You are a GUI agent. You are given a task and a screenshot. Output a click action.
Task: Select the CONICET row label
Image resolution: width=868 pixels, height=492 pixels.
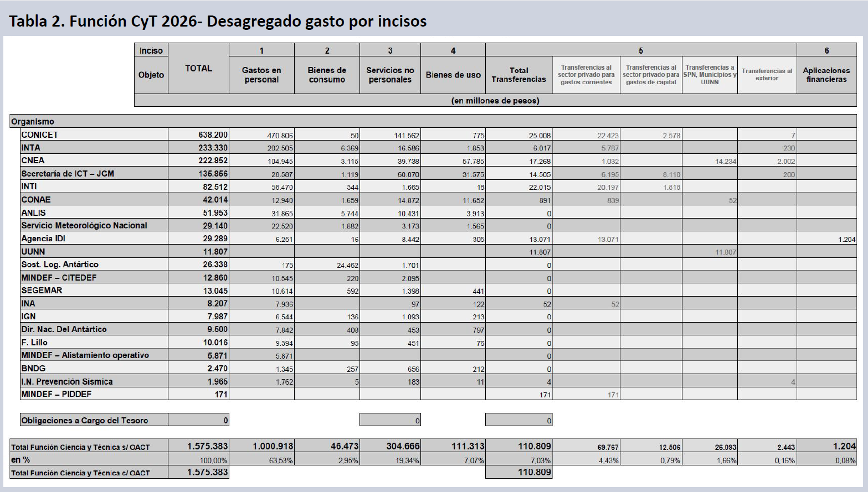pos(40,134)
